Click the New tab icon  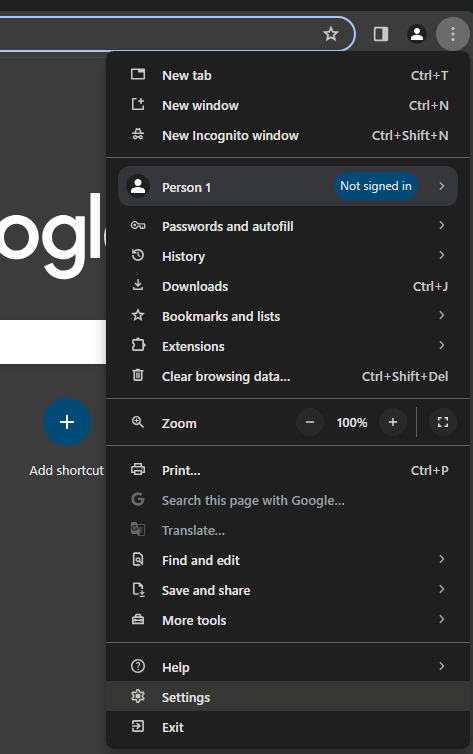tap(138, 75)
